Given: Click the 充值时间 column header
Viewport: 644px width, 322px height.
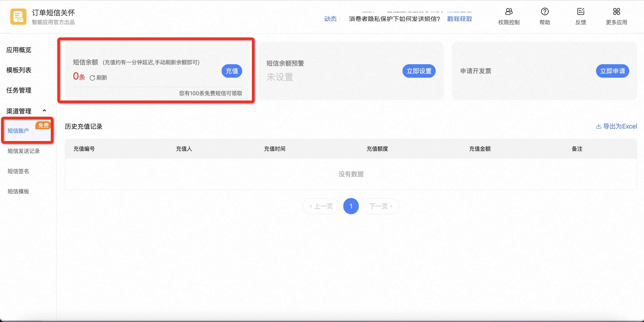Looking at the screenshot, I should (x=275, y=149).
